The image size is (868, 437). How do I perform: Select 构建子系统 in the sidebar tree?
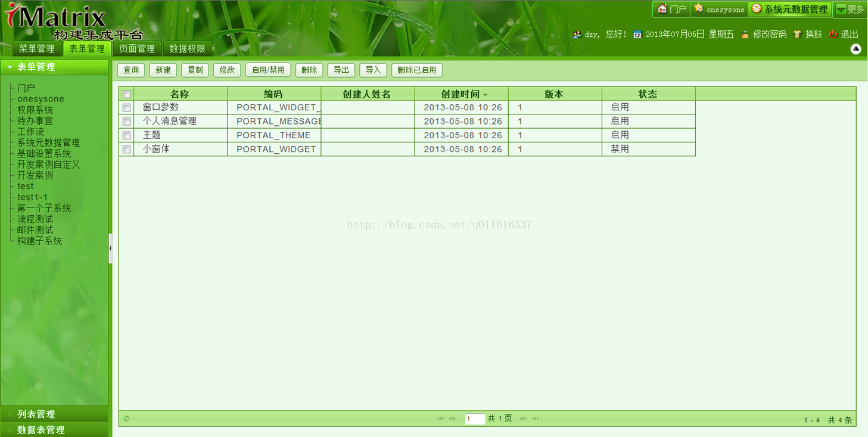(x=39, y=241)
